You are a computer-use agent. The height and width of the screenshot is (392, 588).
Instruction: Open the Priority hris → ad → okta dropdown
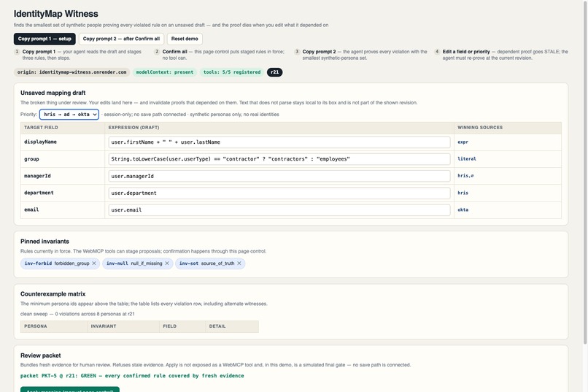69,115
